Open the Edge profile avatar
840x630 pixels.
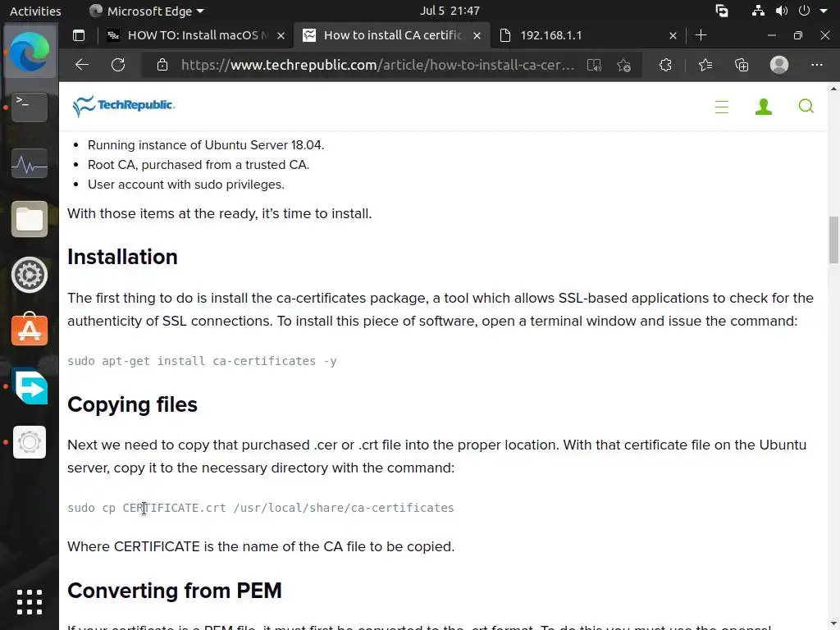779,65
